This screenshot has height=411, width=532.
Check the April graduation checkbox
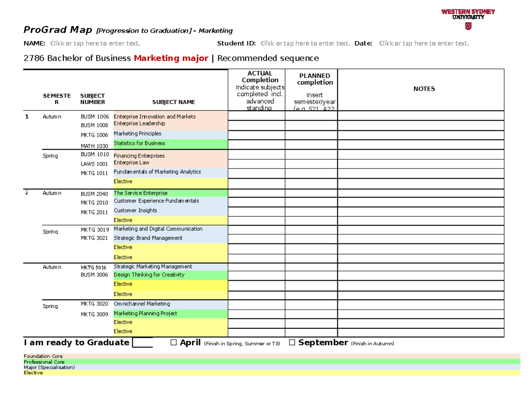pyautogui.click(x=173, y=342)
